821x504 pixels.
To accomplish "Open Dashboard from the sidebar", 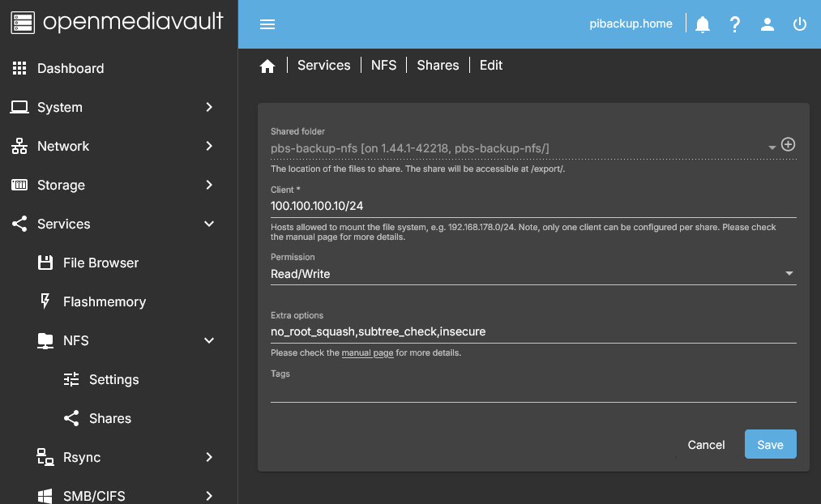I will pyautogui.click(x=71, y=68).
